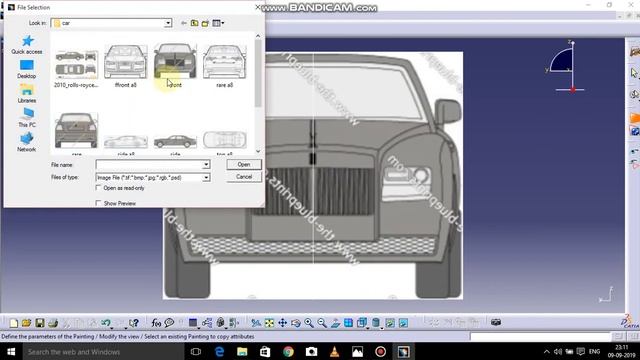Image resolution: width=640 pixels, height=360 pixels.
Task: Click the Hide/Show icon in view toolbar
Action: [390, 323]
